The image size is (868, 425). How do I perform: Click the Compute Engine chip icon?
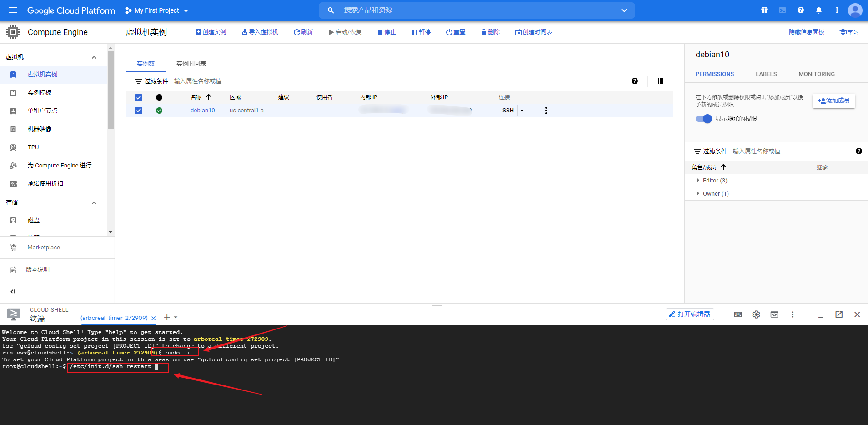click(x=13, y=32)
